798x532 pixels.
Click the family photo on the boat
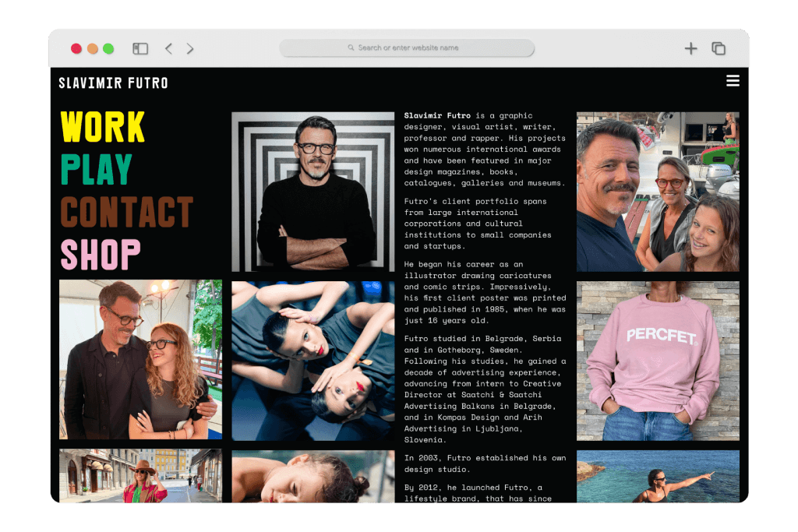pos(658,192)
